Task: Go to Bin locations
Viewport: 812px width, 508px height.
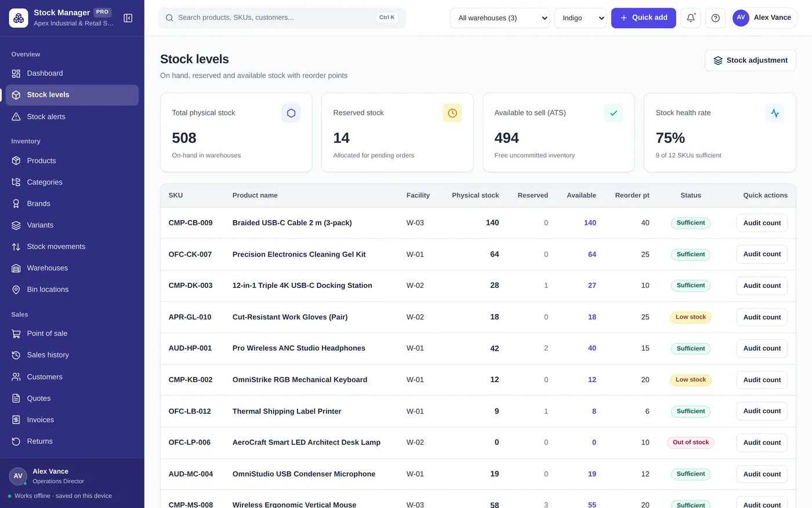Action: (x=72, y=290)
